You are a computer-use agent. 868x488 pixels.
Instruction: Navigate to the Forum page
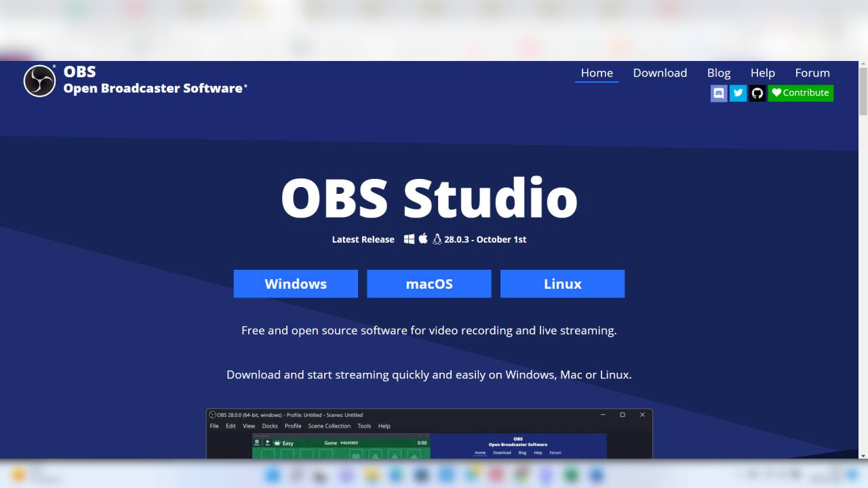tap(812, 73)
